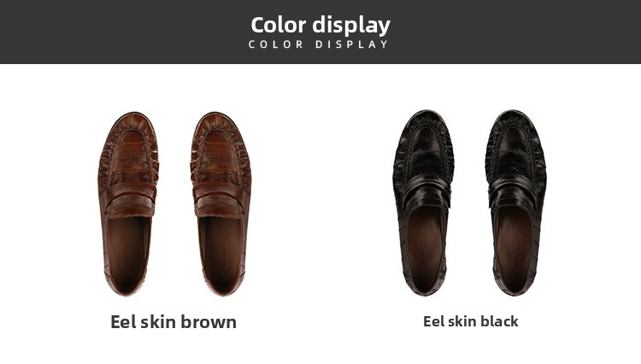
Task: Click the spaced "COLOR DISPLAY" subtitle
Action: (x=319, y=44)
